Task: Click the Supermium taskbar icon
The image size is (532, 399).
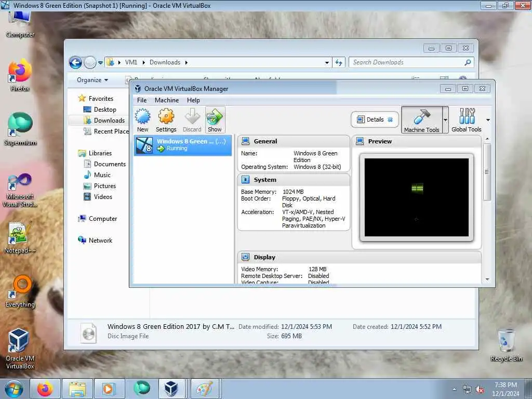Action: point(141,388)
